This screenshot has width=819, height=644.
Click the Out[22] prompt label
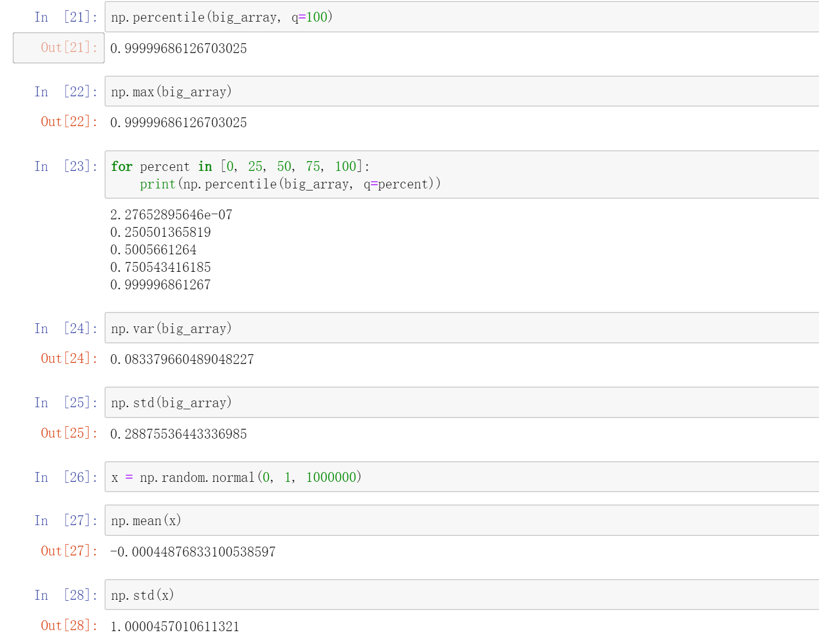[x=69, y=122]
